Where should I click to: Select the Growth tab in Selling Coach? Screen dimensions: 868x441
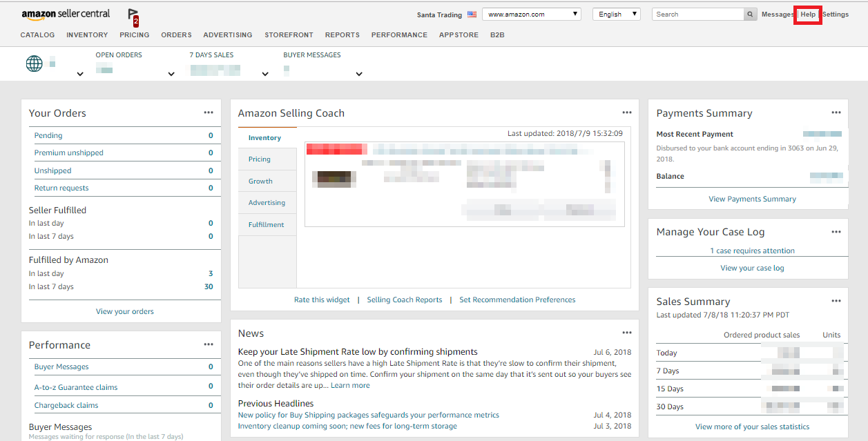(267, 182)
